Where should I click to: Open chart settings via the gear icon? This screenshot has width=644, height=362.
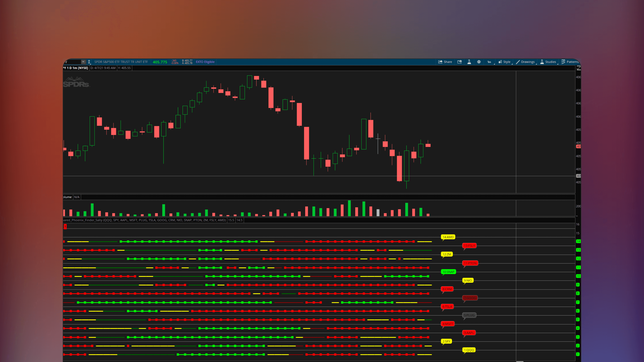coord(479,62)
